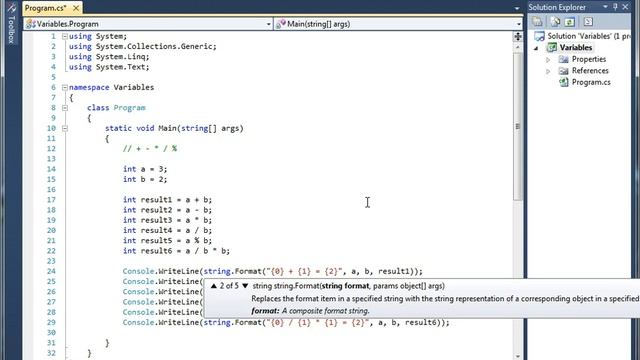Select Properties in Solution Explorer
This screenshot has width=640, height=360.
589,59
